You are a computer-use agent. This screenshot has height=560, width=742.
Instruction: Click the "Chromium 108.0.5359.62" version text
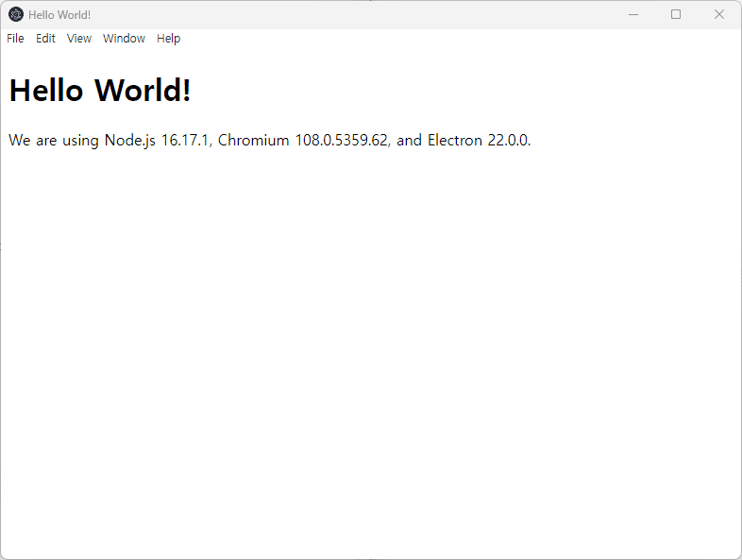(x=302, y=140)
